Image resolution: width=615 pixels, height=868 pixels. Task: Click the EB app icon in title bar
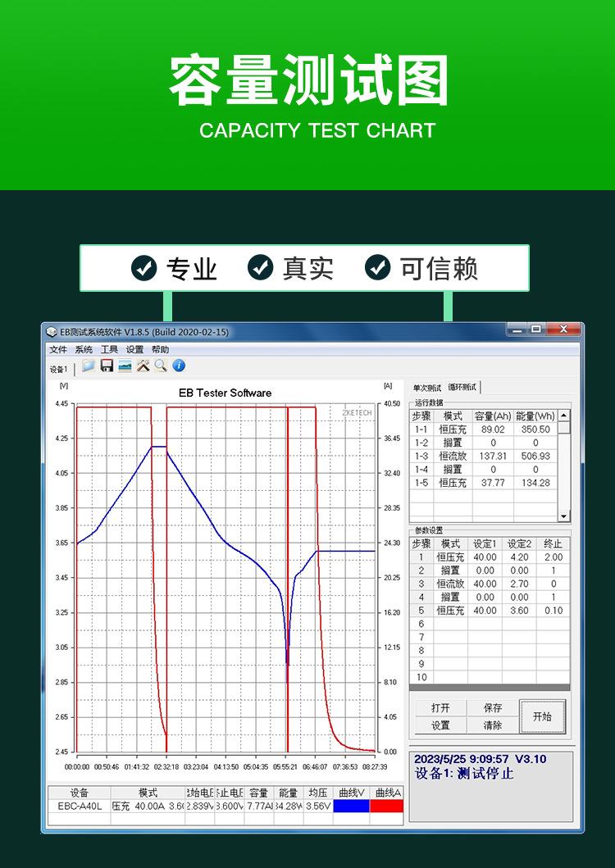pyautogui.click(x=52, y=332)
